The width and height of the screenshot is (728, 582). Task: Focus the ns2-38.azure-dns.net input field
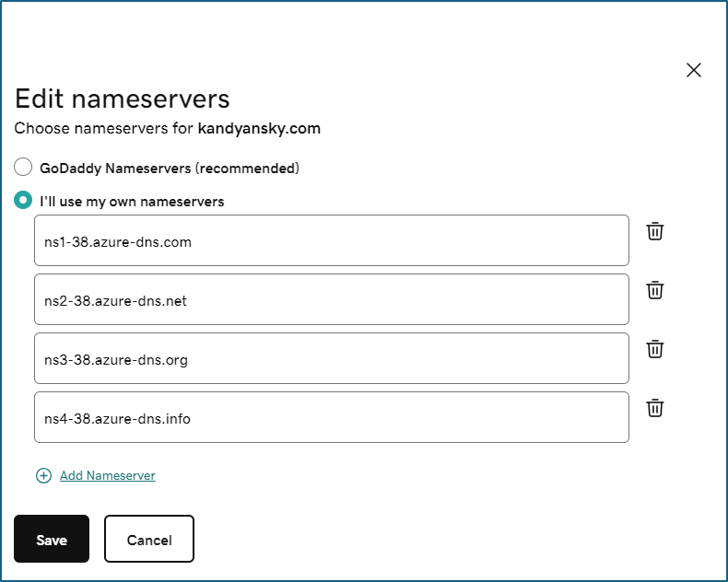(x=332, y=299)
